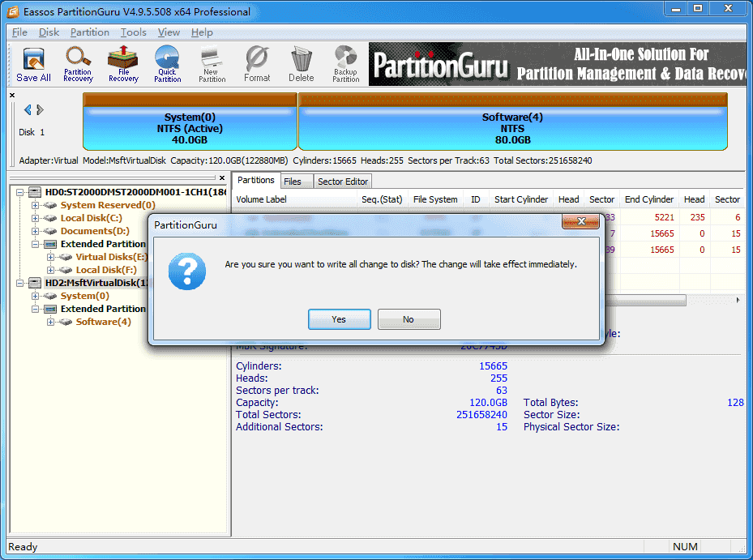Click the New Partition toolbar icon

[x=212, y=64]
